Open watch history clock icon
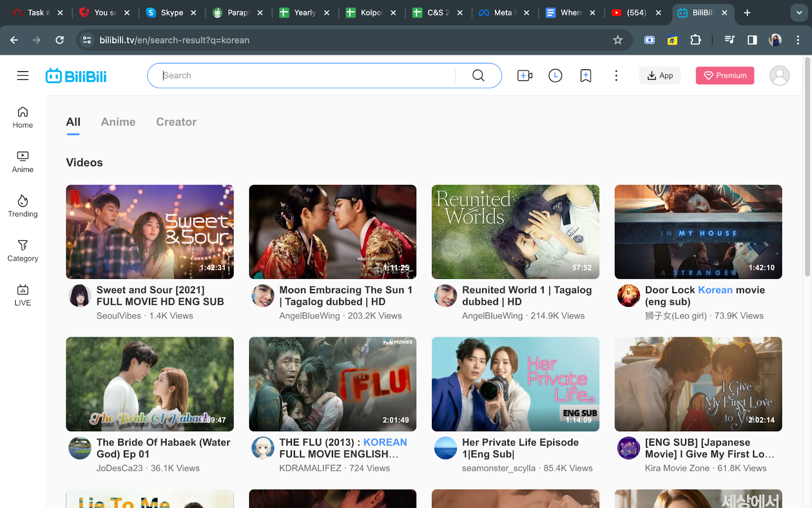812x508 pixels. (555, 76)
